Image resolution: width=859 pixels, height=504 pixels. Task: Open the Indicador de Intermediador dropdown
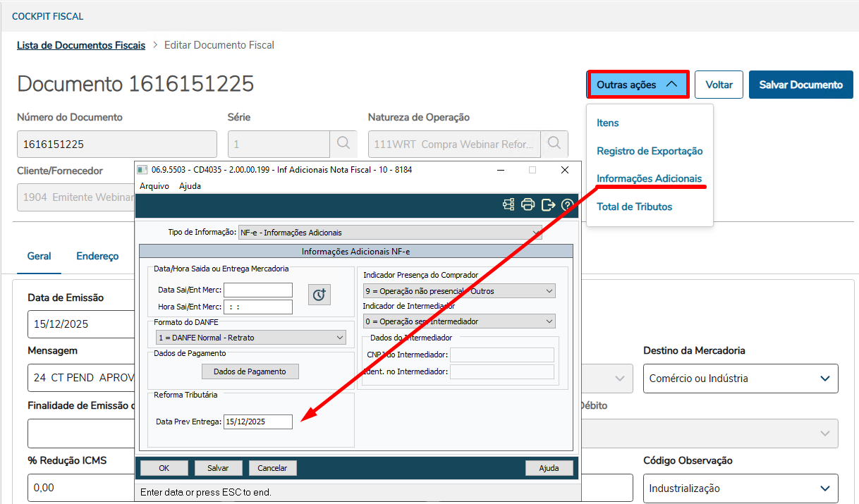548,321
